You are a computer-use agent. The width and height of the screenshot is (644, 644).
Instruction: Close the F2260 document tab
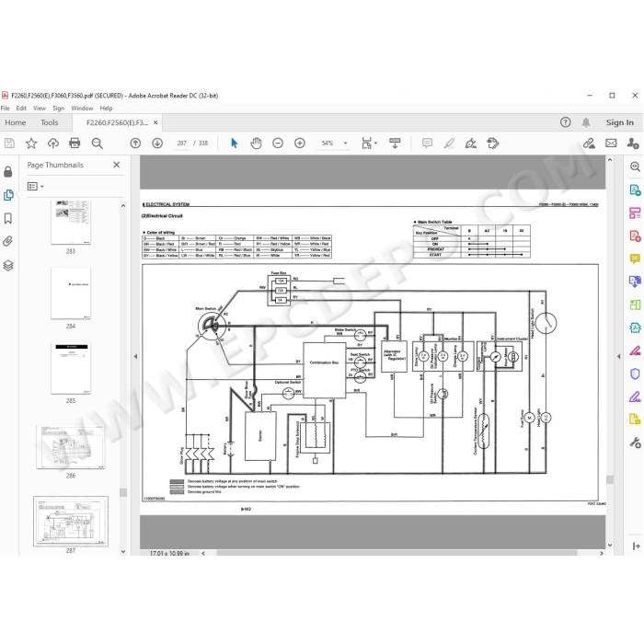pos(155,122)
